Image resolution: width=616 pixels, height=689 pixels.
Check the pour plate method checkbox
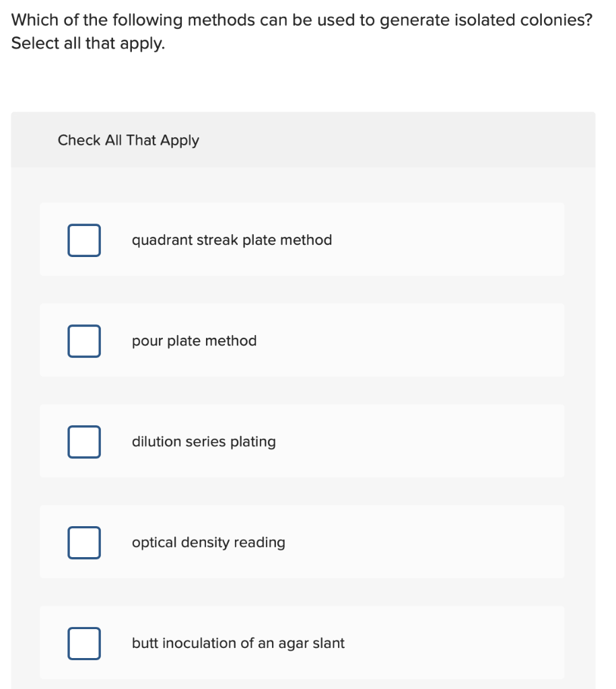83,340
